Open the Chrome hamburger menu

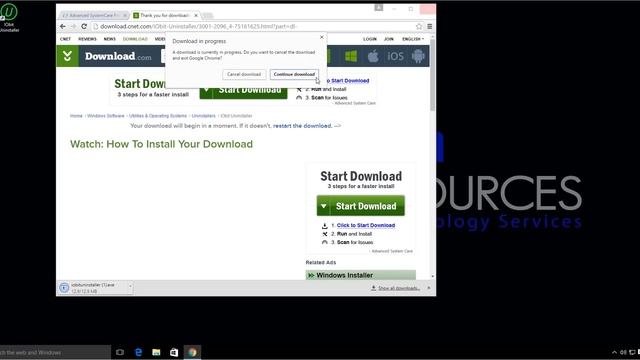coord(429,27)
